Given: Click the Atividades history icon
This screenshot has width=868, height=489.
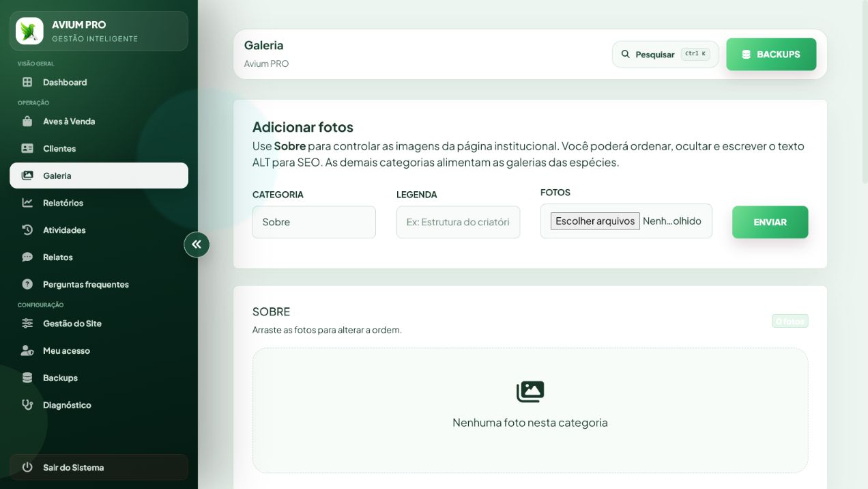Looking at the screenshot, I should [x=27, y=230].
